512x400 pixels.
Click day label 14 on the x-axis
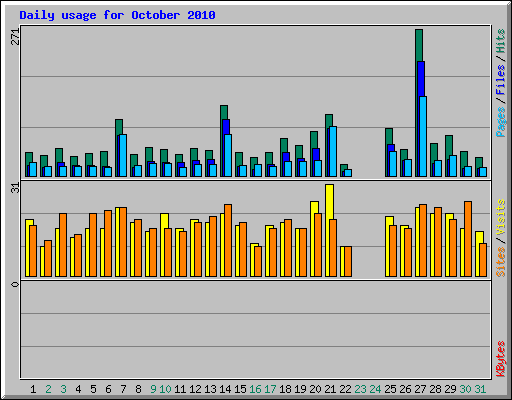coord(225,389)
